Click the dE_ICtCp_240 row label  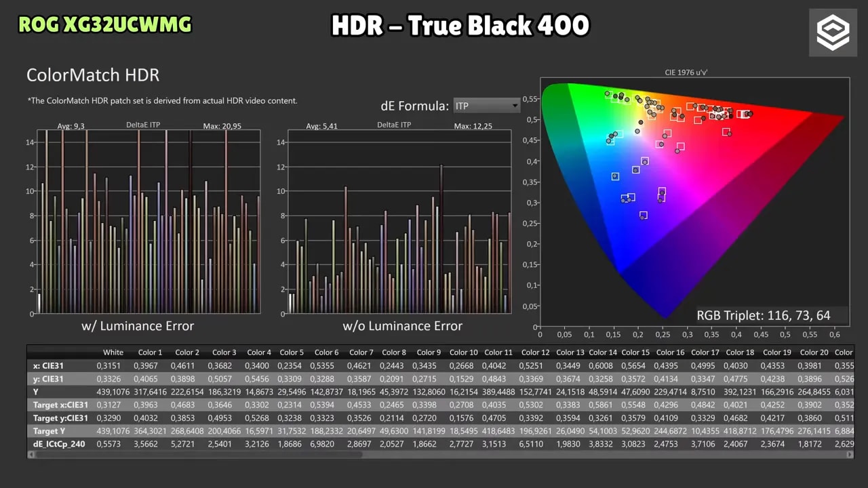coord(59,444)
